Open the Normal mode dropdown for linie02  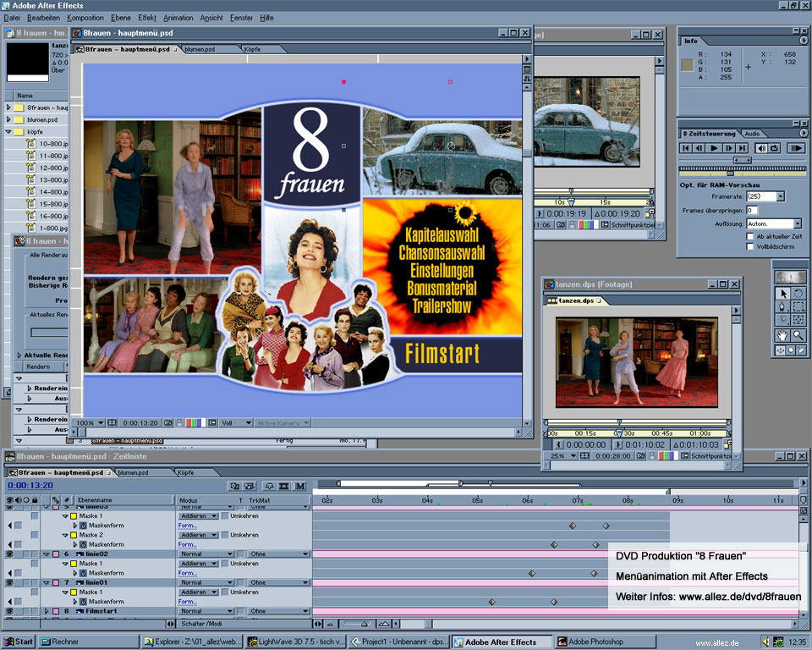coord(206,554)
